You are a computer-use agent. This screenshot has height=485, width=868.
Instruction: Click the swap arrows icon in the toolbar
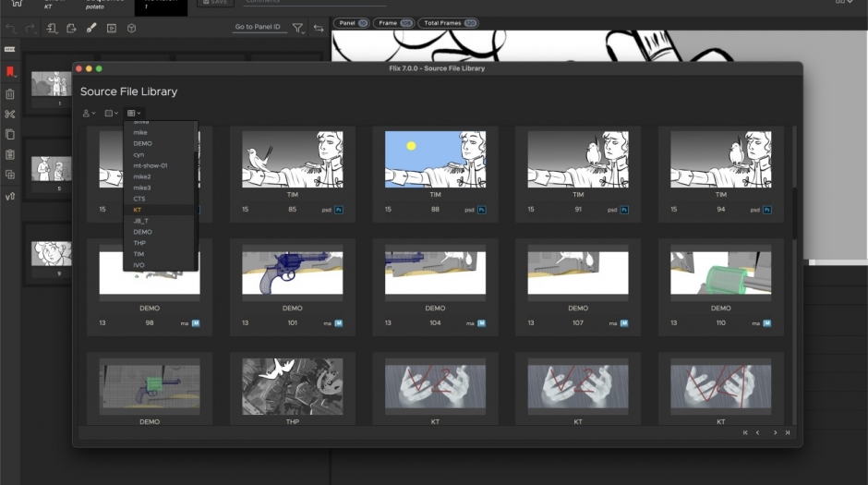tap(319, 29)
